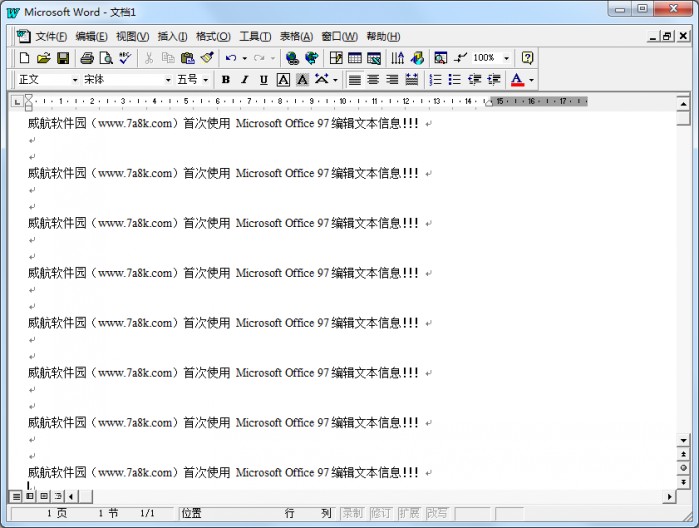The height and width of the screenshot is (528, 699).
Task: Click the horizontal scrollbar right arrow
Action: 669,496
